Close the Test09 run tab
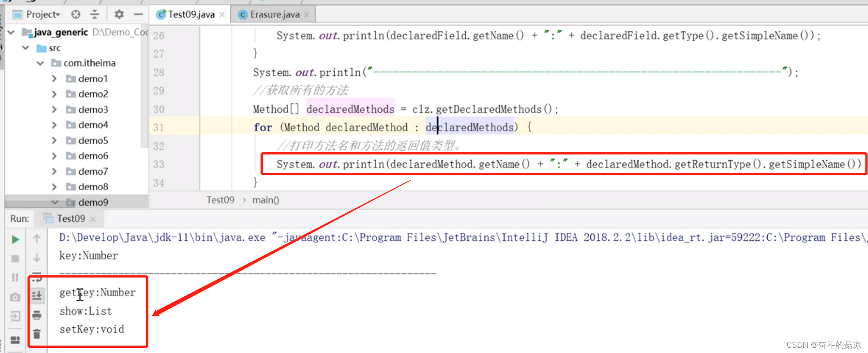Image resolution: width=868 pixels, height=353 pixels. click(x=93, y=219)
